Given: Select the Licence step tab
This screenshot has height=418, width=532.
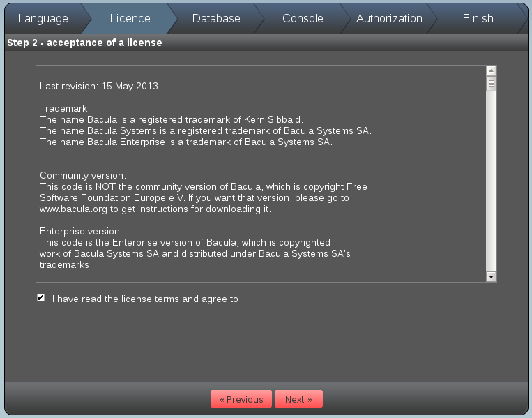Looking at the screenshot, I should click(130, 18).
